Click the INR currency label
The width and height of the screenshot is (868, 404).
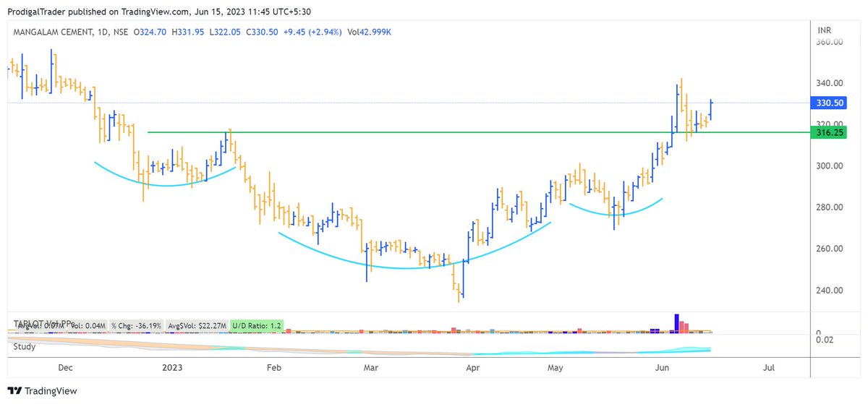pos(825,30)
